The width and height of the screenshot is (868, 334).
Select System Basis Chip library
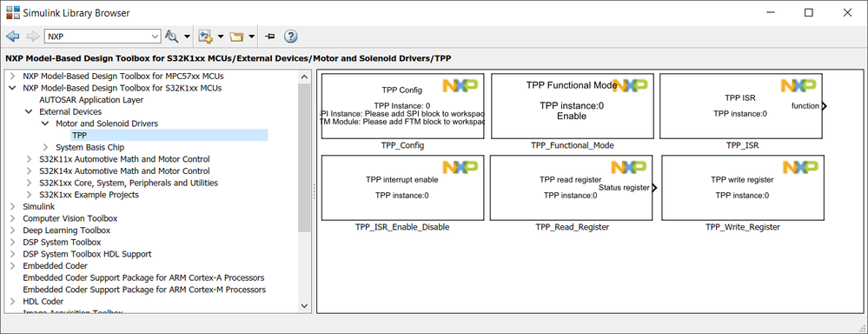coord(89,147)
